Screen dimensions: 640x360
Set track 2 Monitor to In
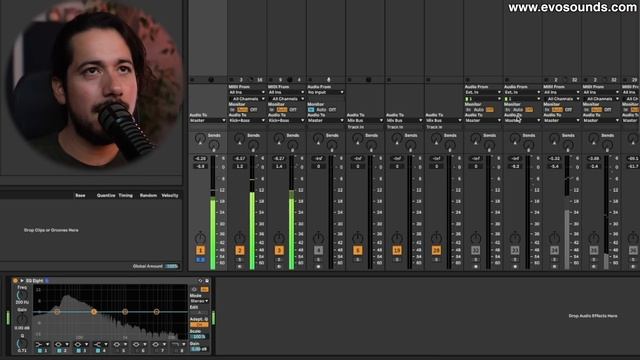[232, 109]
